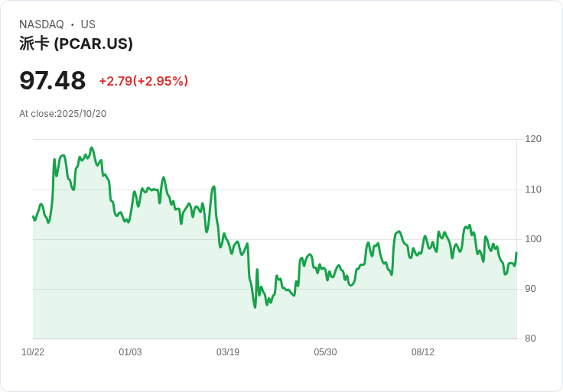Click the highest peak of the price line
563x392 pixels.
click(x=92, y=148)
